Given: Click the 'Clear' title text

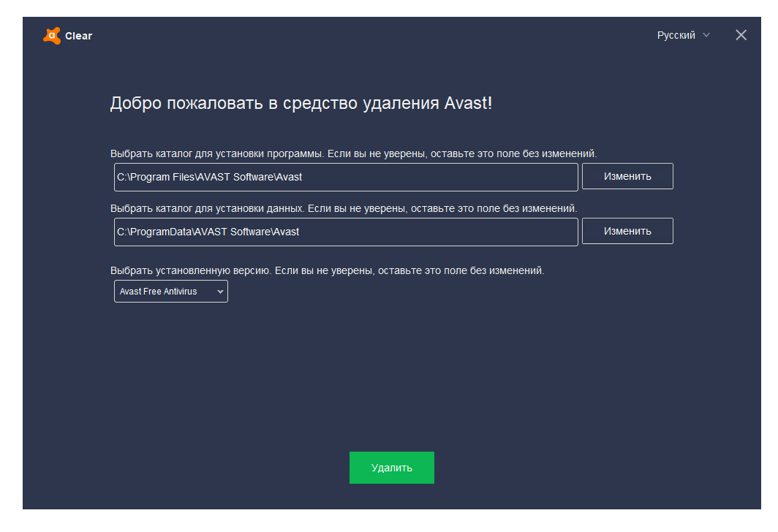Looking at the screenshot, I should click(78, 36).
